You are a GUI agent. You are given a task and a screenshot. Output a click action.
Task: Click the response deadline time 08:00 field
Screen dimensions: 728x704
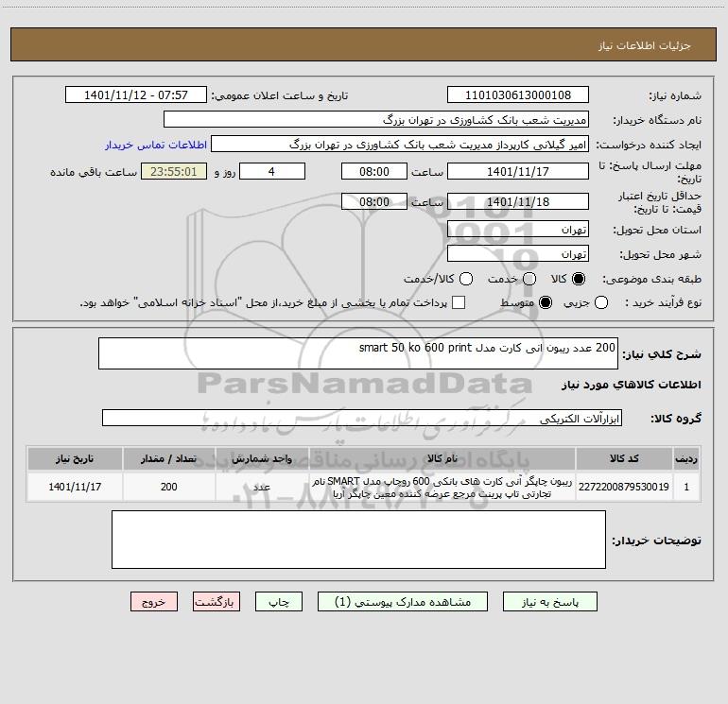point(374,171)
